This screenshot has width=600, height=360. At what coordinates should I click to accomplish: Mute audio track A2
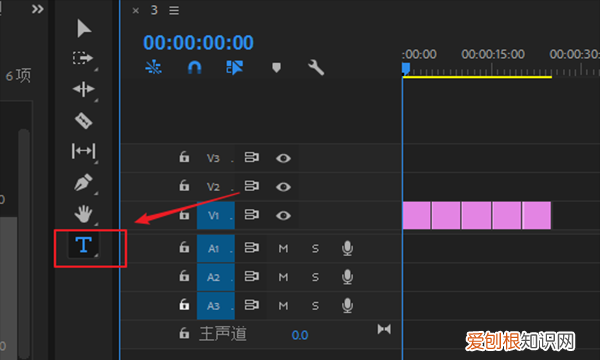[x=283, y=277]
